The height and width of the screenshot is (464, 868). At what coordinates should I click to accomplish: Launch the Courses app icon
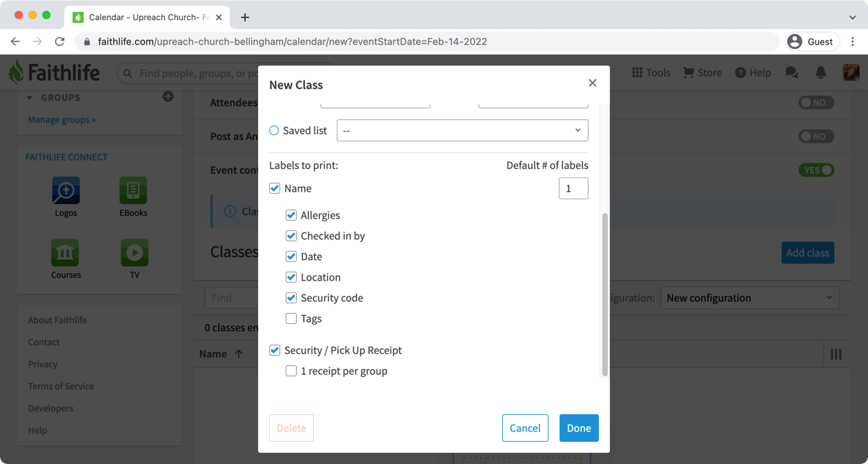66,253
